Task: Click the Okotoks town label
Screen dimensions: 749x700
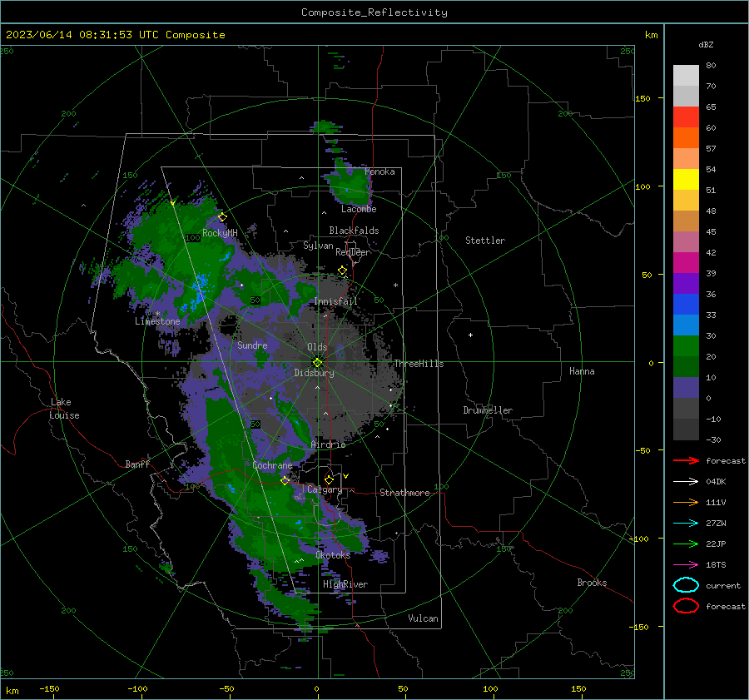Action: point(333,555)
